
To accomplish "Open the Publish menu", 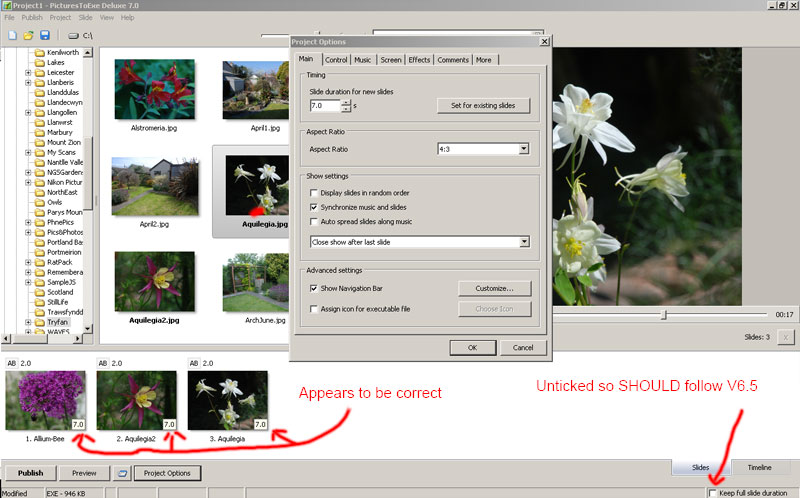I will (32, 17).
